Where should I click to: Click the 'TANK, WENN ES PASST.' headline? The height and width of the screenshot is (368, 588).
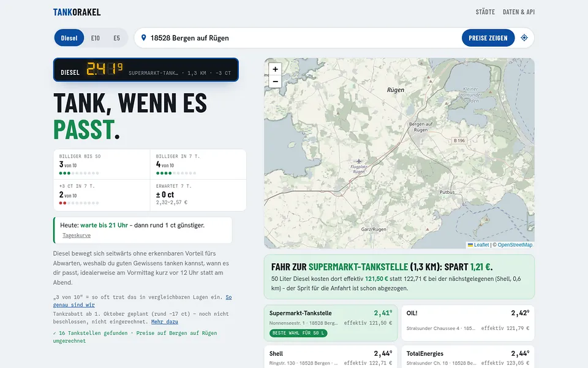point(130,116)
